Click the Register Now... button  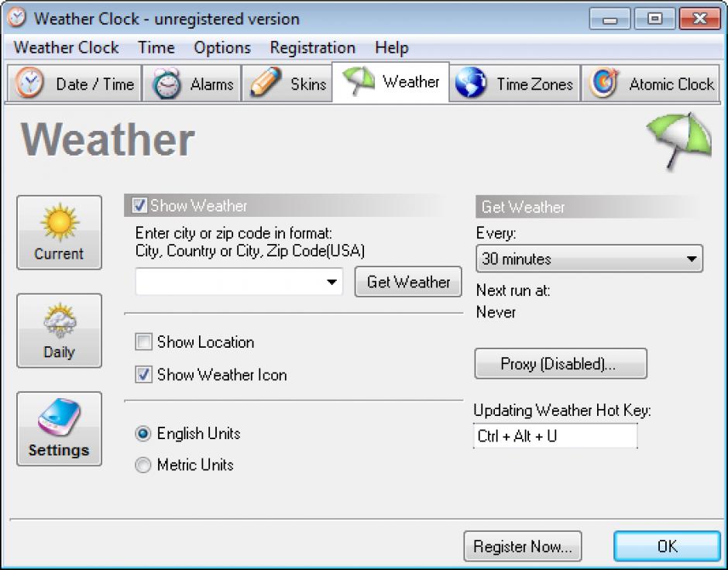click(x=522, y=546)
